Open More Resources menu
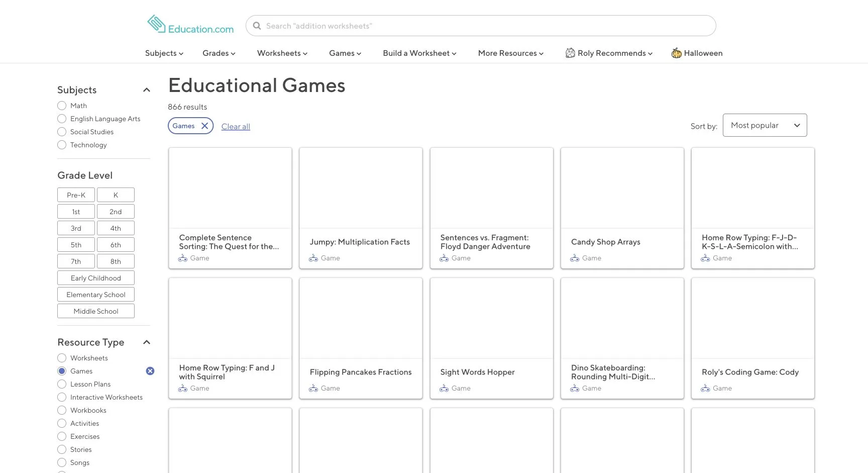This screenshot has width=868, height=473. (x=511, y=53)
